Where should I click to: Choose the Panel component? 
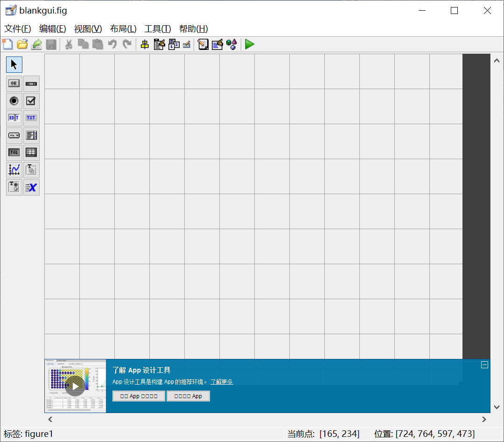pyautogui.click(x=31, y=170)
